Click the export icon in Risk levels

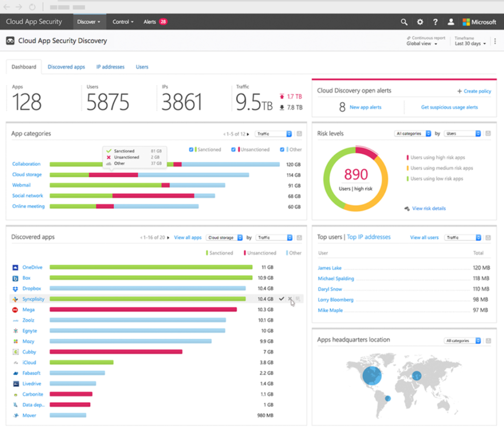coord(488,133)
